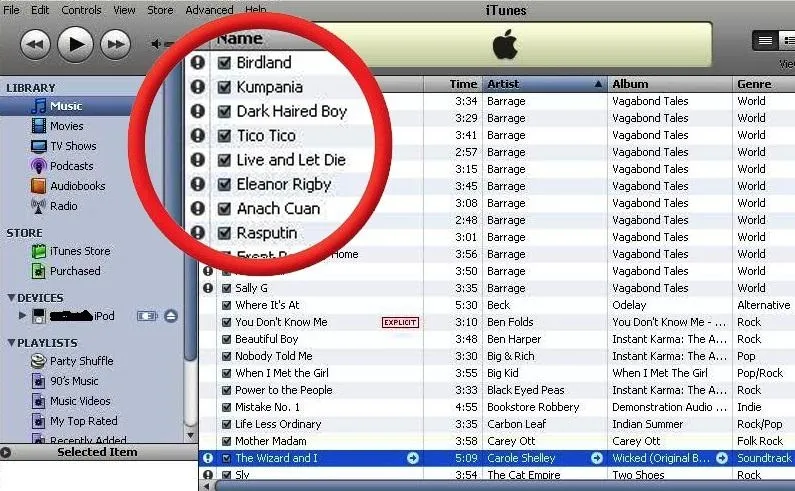
Task: Click sidebar scroll down arrow
Action: (191, 435)
